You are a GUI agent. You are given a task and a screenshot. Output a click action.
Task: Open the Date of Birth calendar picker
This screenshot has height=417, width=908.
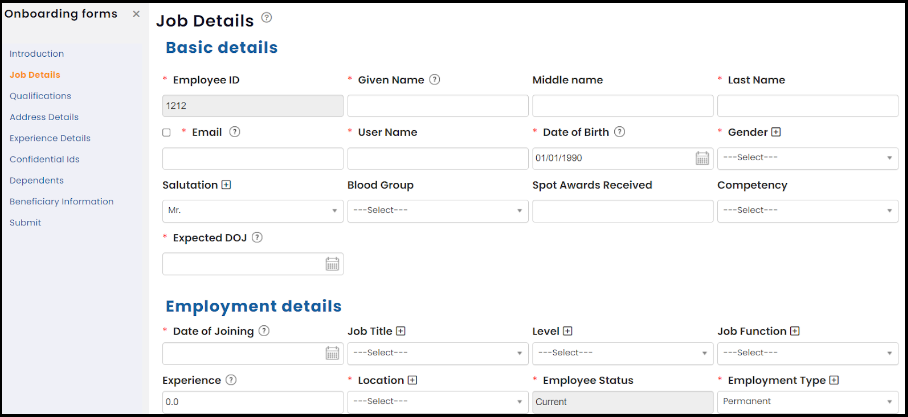click(702, 158)
